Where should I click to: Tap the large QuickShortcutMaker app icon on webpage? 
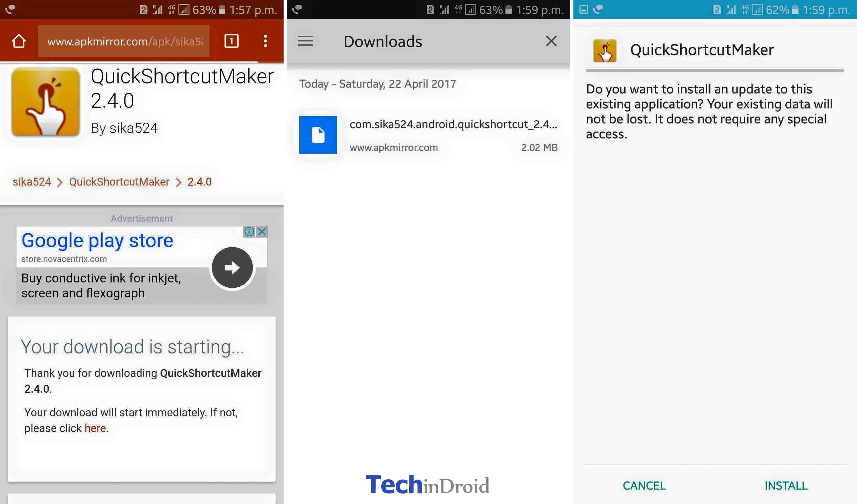tap(46, 102)
